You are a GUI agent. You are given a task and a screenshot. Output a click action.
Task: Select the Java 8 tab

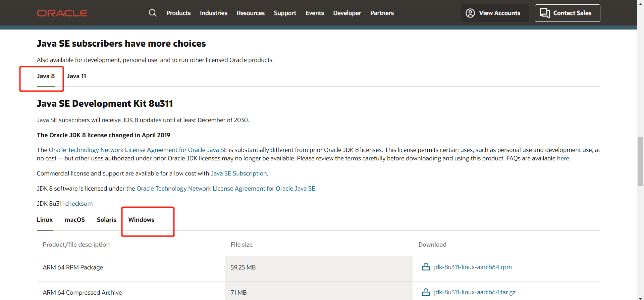pyautogui.click(x=46, y=76)
